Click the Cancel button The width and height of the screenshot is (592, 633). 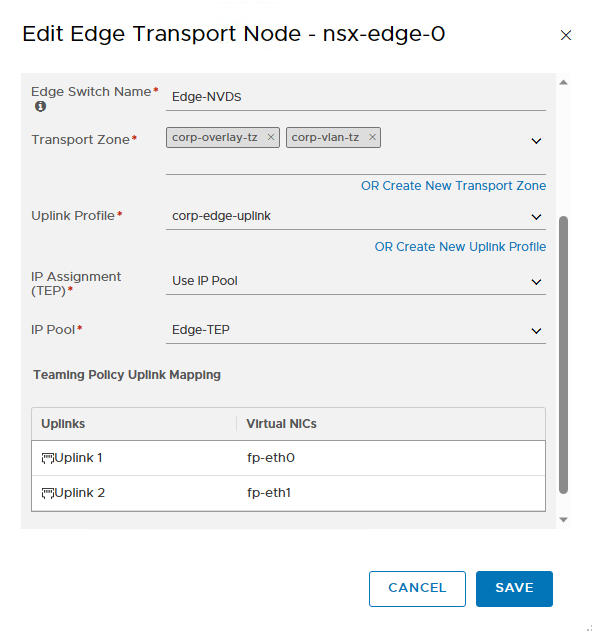pyautogui.click(x=417, y=589)
